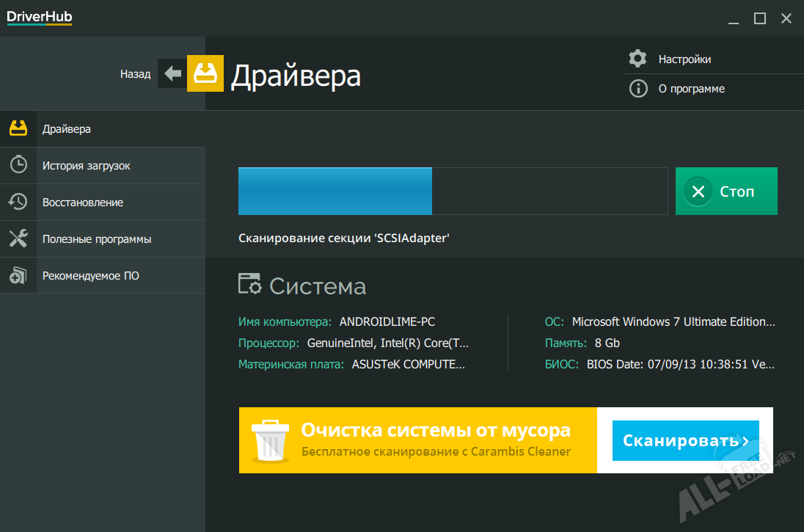Click the Настройки gear icon
This screenshot has width=804, height=532.
(x=638, y=59)
